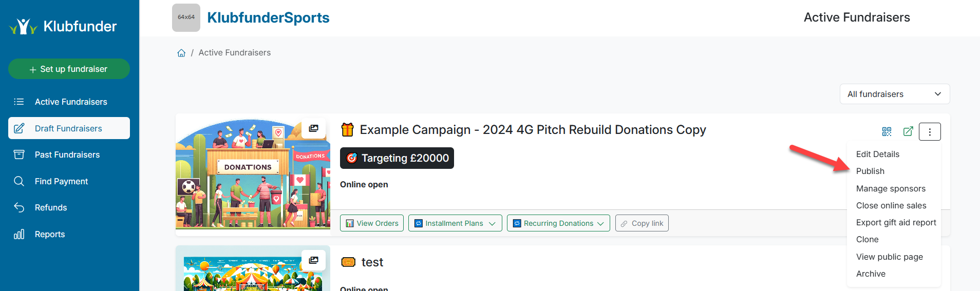Open the three-dot options menu

pyautogui.click(x=930, y=131)
